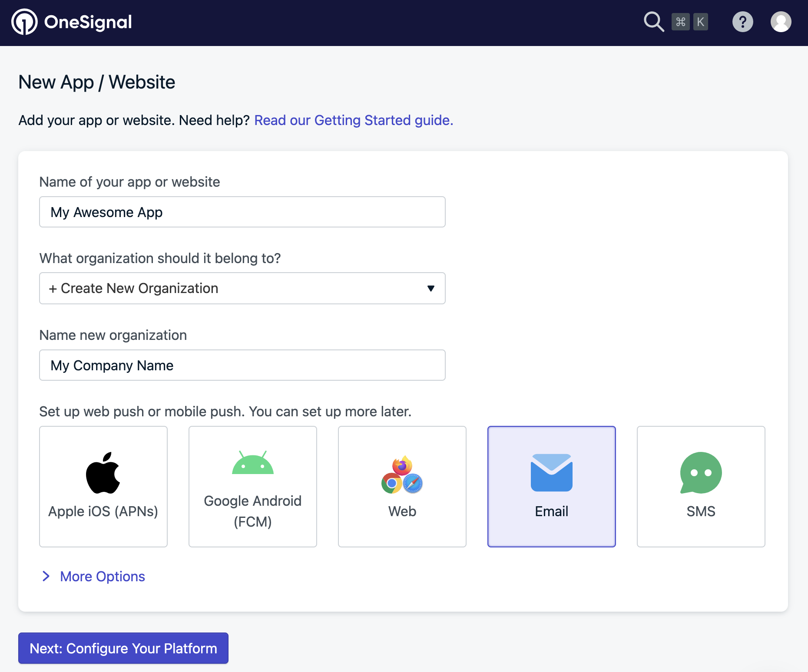Click the OneSignal logo
Screen dimensions: 808x672
coord(72,22)
